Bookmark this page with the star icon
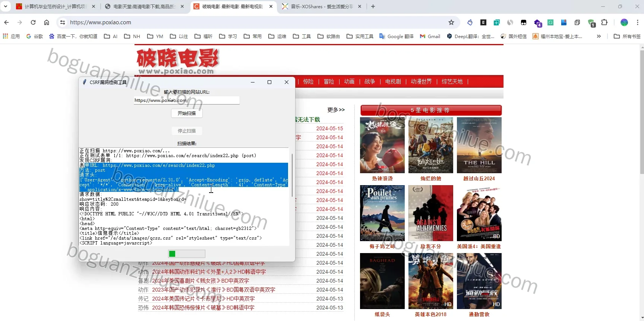Image resolution: width=644 pixels, height=321 pixels. [x=451, y=22]
